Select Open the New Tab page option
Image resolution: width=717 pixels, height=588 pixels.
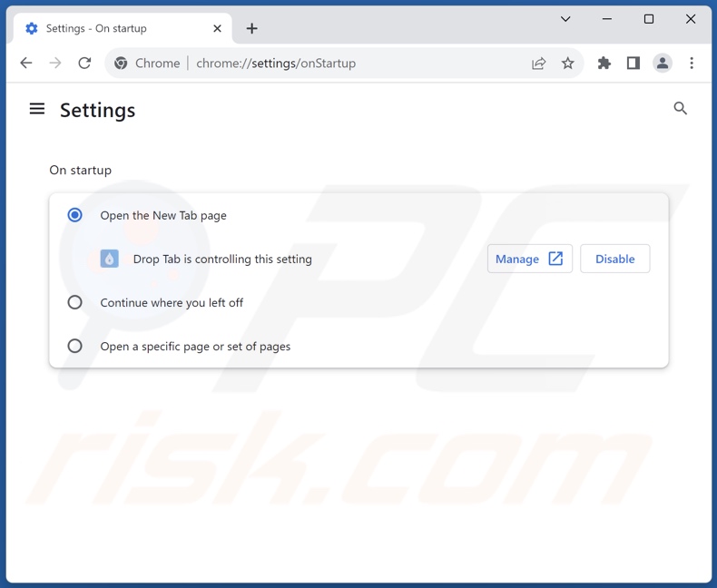[x=74, y=215]
